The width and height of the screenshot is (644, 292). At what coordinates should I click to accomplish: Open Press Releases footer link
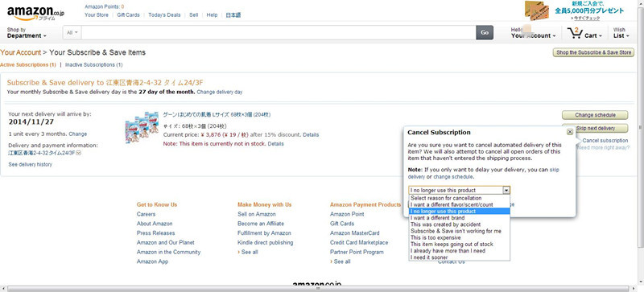coord(155,232)
